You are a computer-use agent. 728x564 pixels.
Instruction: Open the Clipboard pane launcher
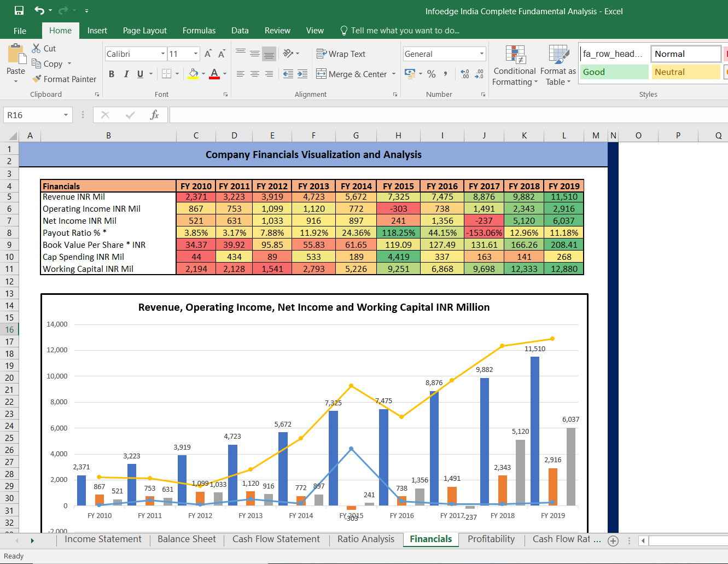pyautogui.click(x=97, y=95)
